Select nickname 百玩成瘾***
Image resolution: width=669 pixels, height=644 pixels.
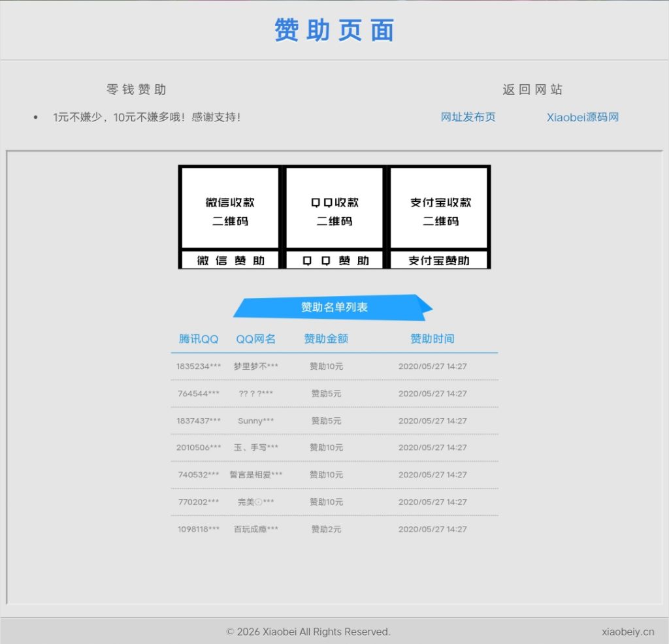click(x=255, y=529)
